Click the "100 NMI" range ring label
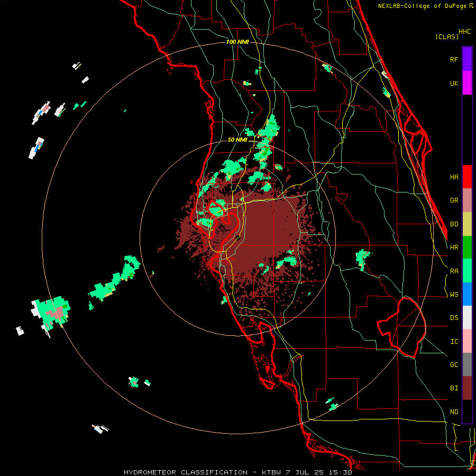 pos(237,42)
